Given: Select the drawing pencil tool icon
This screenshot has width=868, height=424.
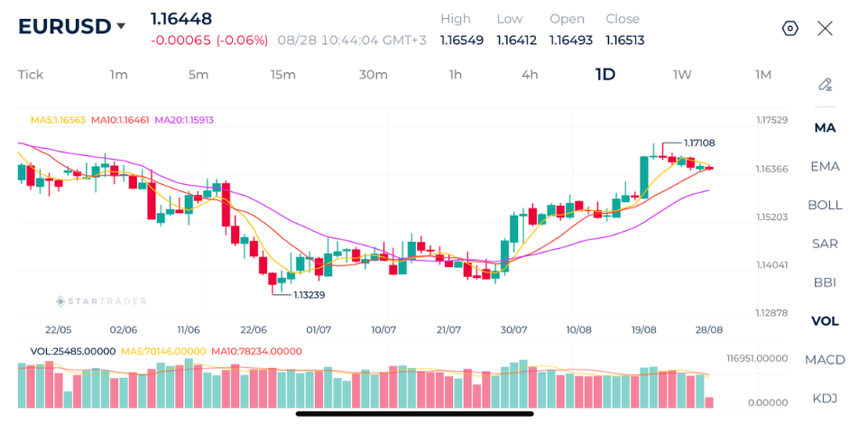Looking at the screenshot, I should pos(826,85).
